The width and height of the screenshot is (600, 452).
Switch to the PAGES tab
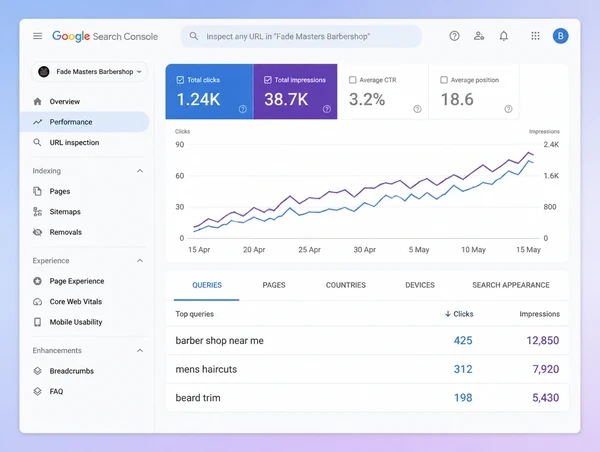pyautogui.click(x=274, y=285)
